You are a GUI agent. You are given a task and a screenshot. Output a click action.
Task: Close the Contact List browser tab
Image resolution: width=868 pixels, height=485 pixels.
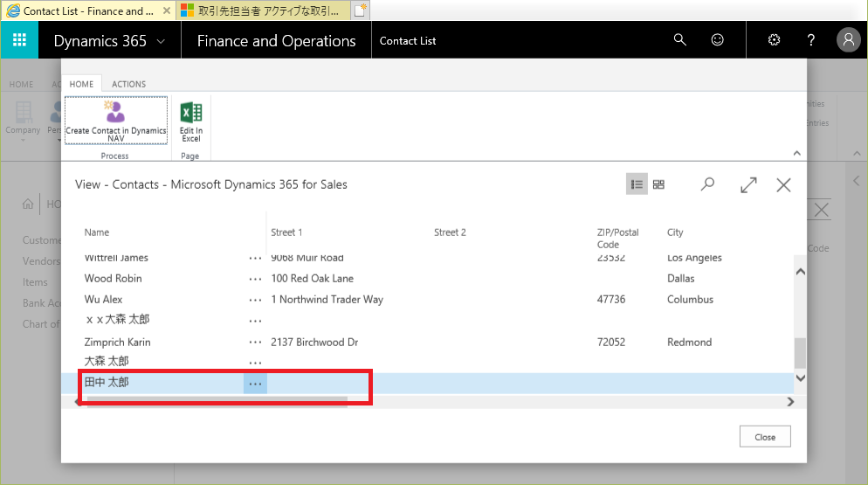(x=166, y=10)
